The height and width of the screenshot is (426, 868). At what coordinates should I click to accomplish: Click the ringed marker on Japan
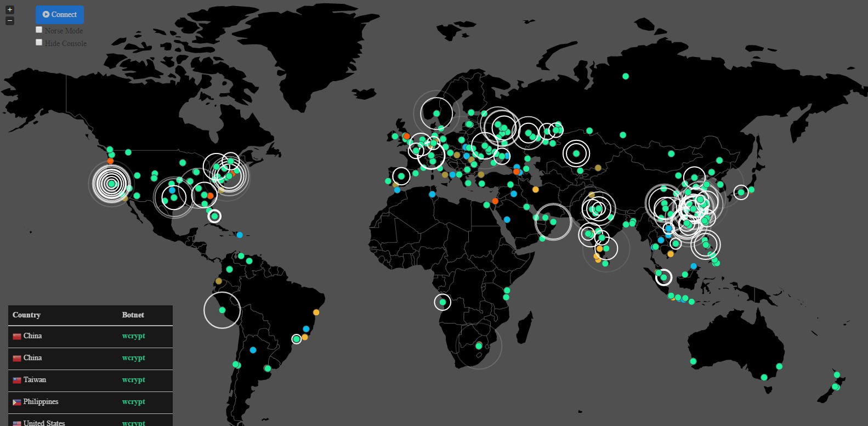(x=741, y=192)
